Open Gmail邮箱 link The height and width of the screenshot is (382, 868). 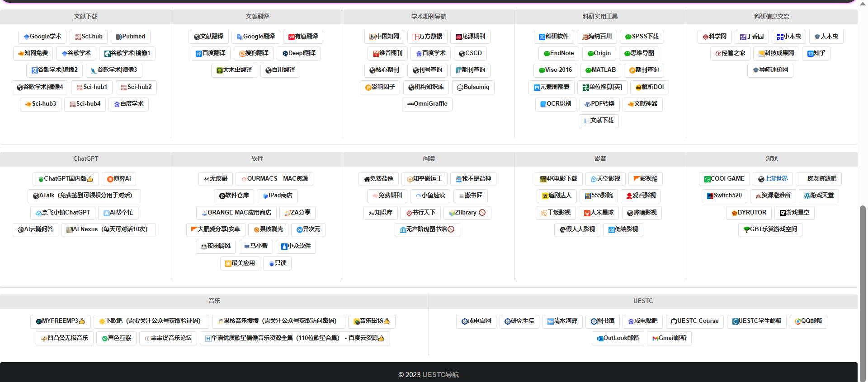[670, 338]
